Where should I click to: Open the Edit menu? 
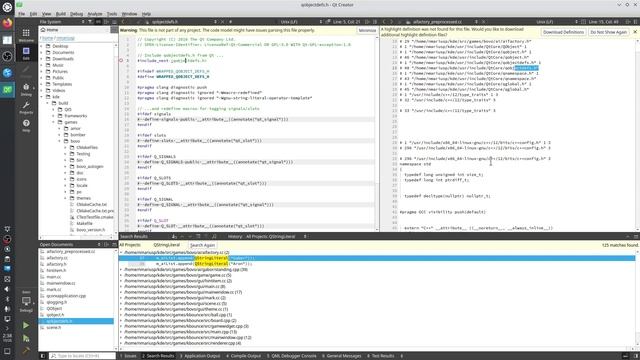[33, 14]
